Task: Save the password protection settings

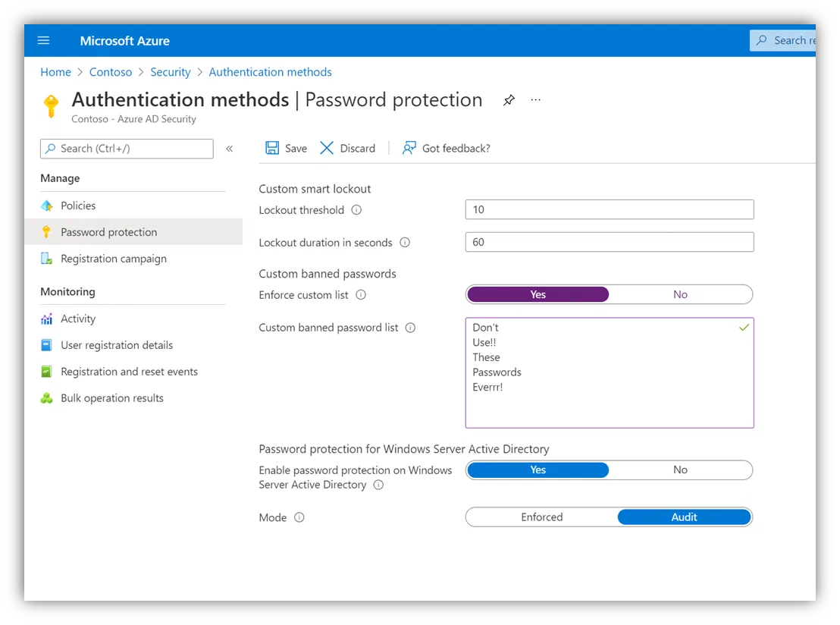Action: pos(287,148)
